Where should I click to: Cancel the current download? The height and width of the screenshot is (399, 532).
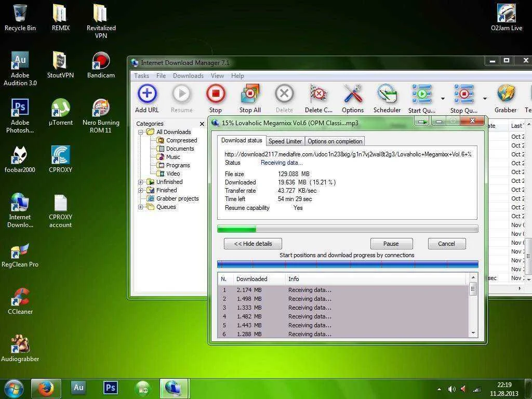coord(446,244)
